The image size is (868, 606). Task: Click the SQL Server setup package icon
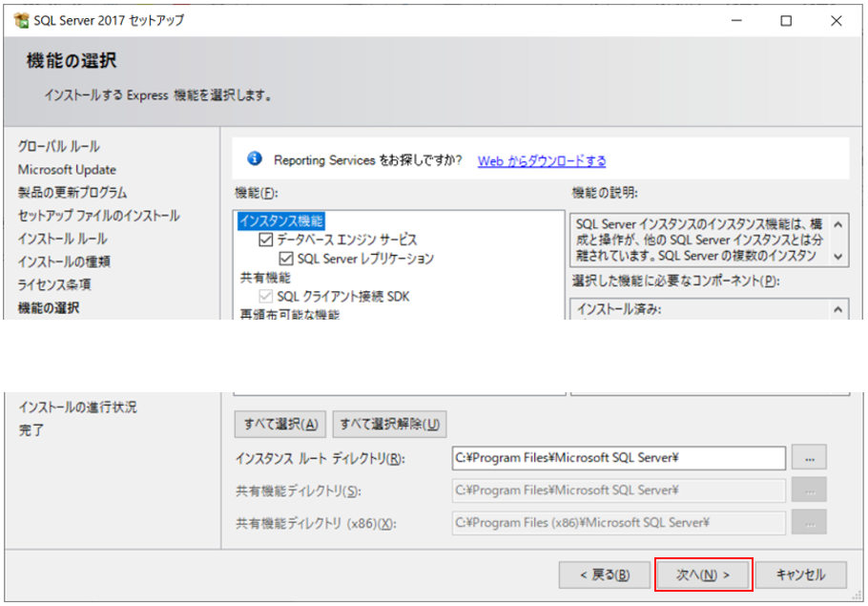pos(21,20)
